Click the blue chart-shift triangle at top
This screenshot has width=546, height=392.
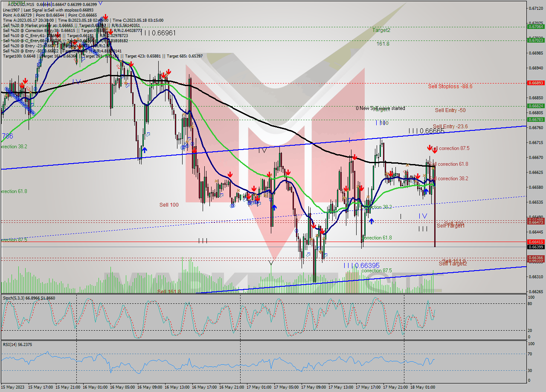(100, 3)
